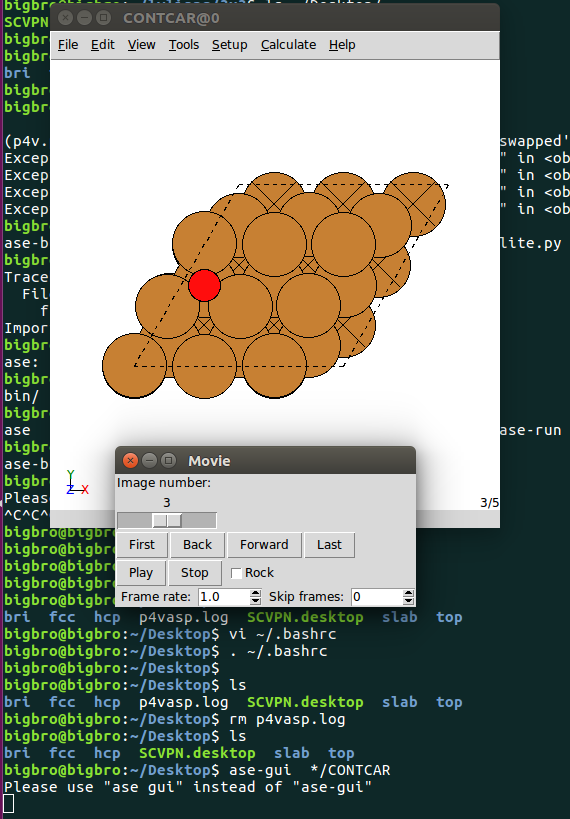
Task: Minimize the Movie dialog window
Action: click(x=149, y=461)
